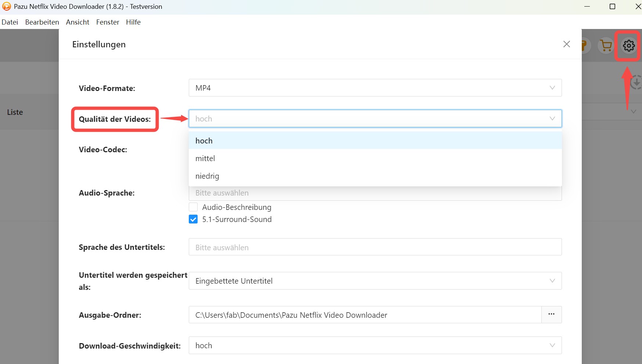Screen dimensions: 642x364
Task: Open the Sprache des Untertitels selection field
Action: [x=375, y=247]
